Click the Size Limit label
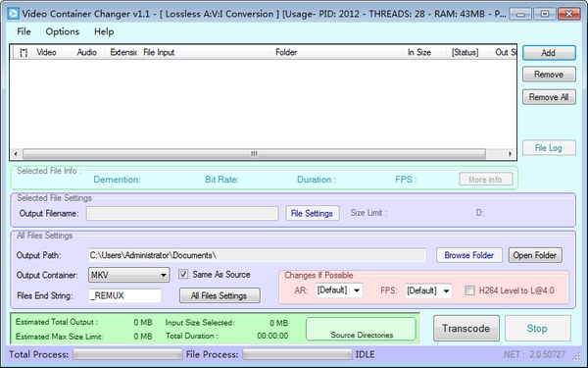The height and width of the screenshot is (368, 588). [x=368, y=213]
